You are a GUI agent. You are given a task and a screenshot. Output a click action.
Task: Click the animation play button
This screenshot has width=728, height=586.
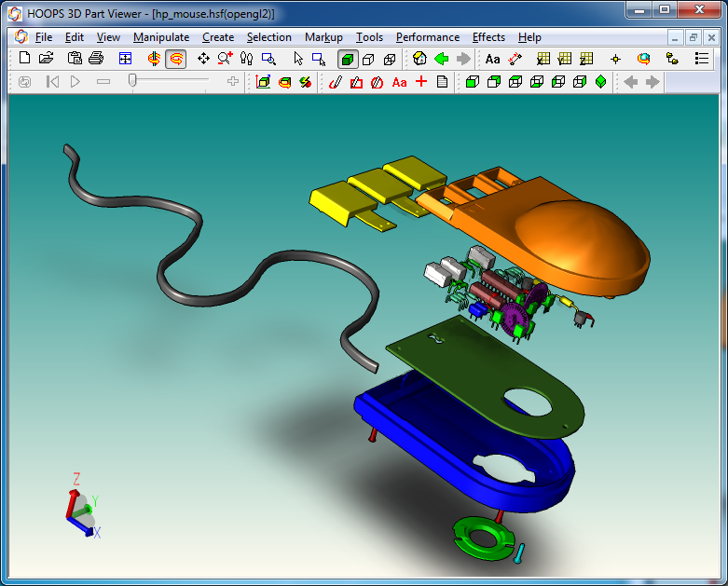76,82
